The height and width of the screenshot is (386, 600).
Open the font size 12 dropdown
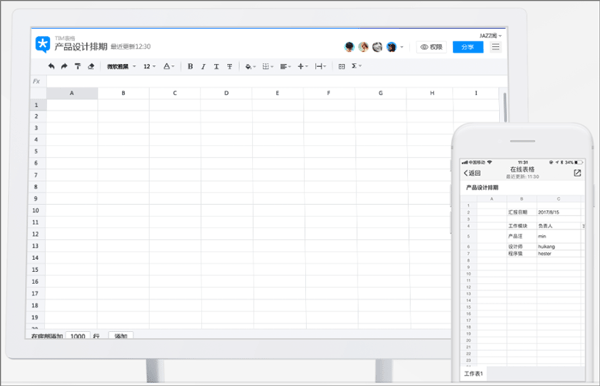(x=149, y=67)
